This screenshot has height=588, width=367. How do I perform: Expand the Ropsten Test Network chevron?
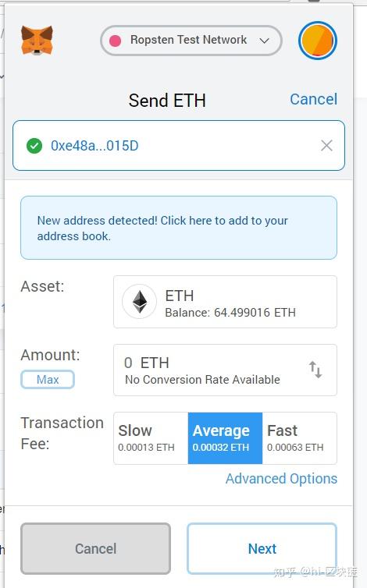(265, 41)
